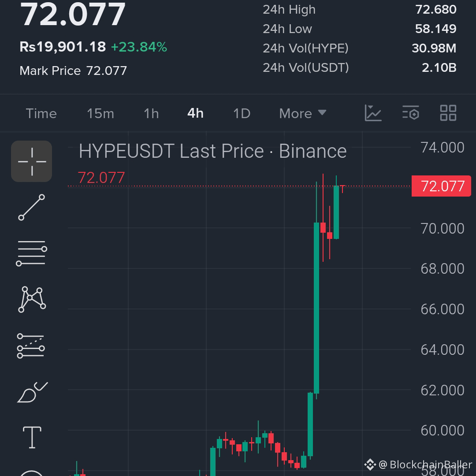Screen dimensions: 476x476
Task: Open the grid layout icon
Action: tap(448, 113)
